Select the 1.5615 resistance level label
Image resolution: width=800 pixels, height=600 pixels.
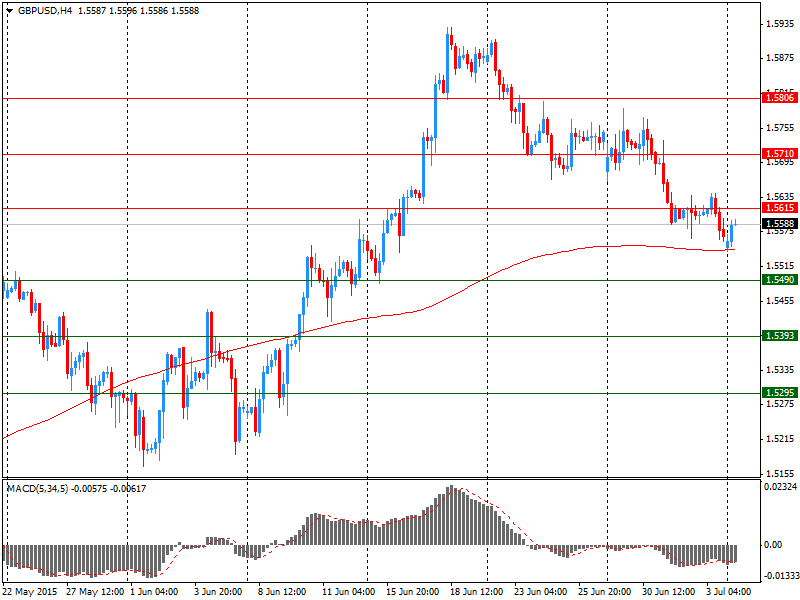[x=780, y=208]
